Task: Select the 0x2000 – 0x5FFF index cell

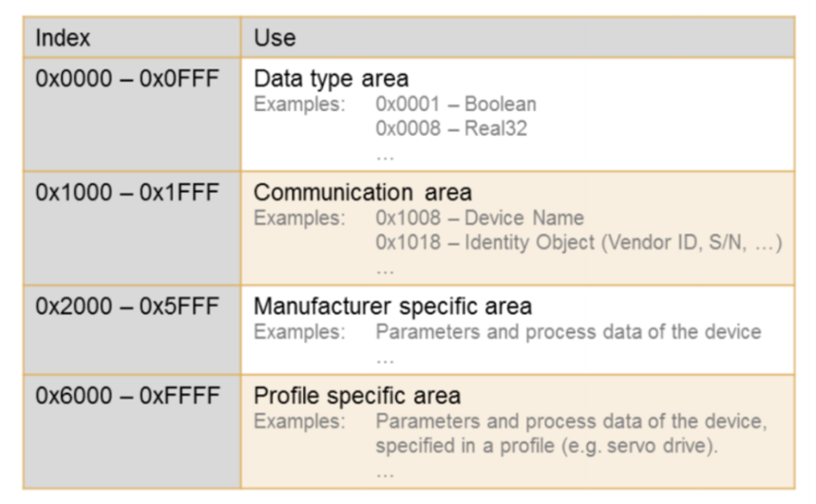Action: [x=126, y=307]
